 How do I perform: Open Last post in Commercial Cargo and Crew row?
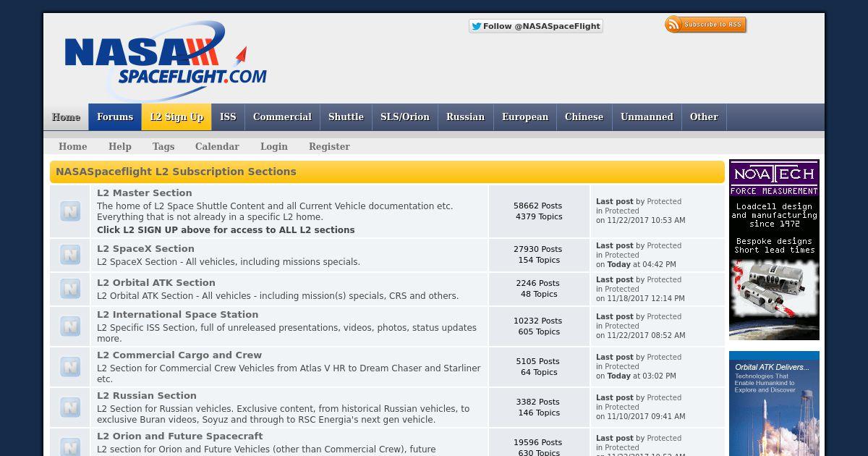point(614,358)
